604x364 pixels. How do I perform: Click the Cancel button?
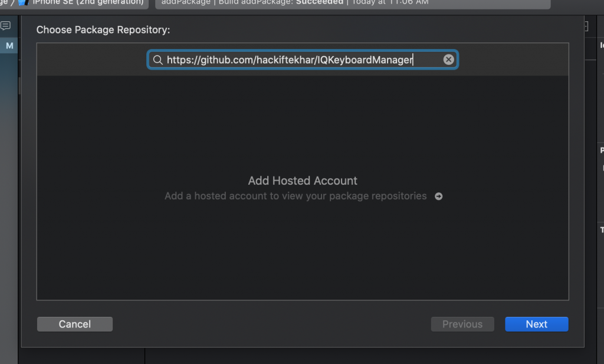(75, 324)
